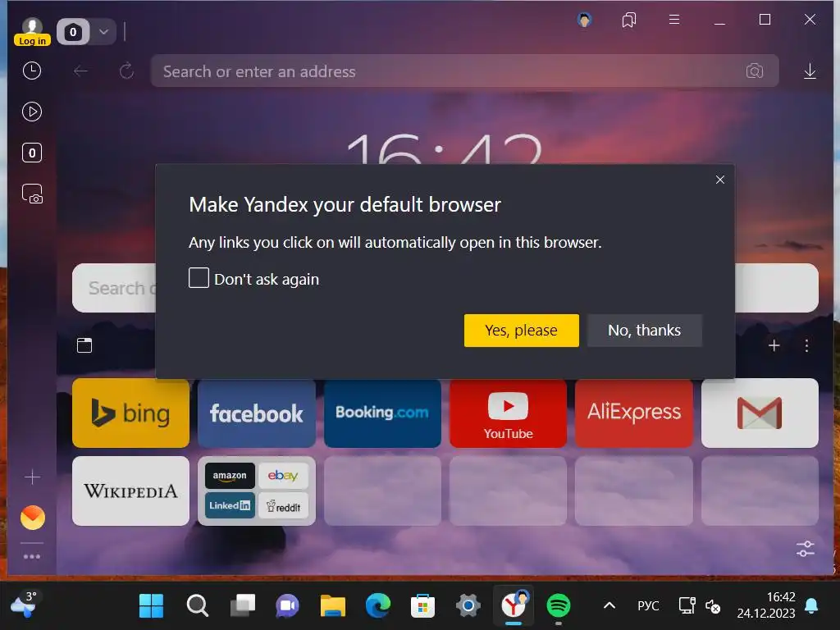Open the bookmarks icon in the title bar
840x630 pixels.
click(x=629, y=21)
